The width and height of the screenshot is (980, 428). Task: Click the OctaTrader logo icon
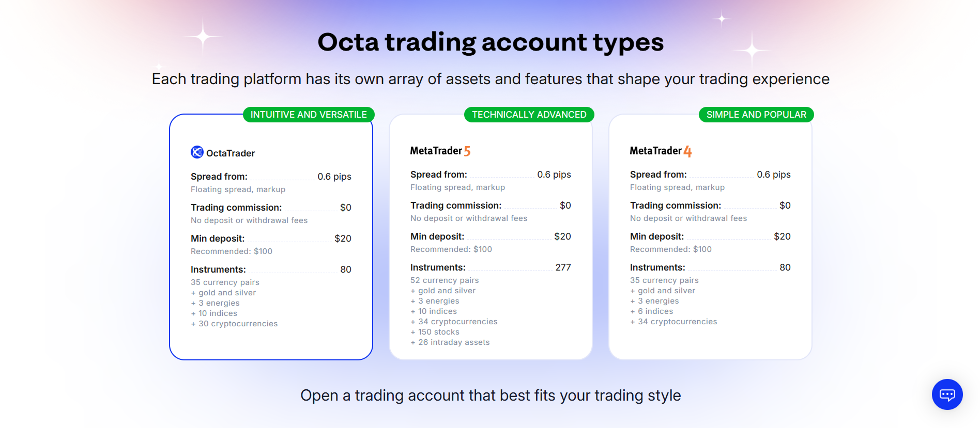(197, 152)
